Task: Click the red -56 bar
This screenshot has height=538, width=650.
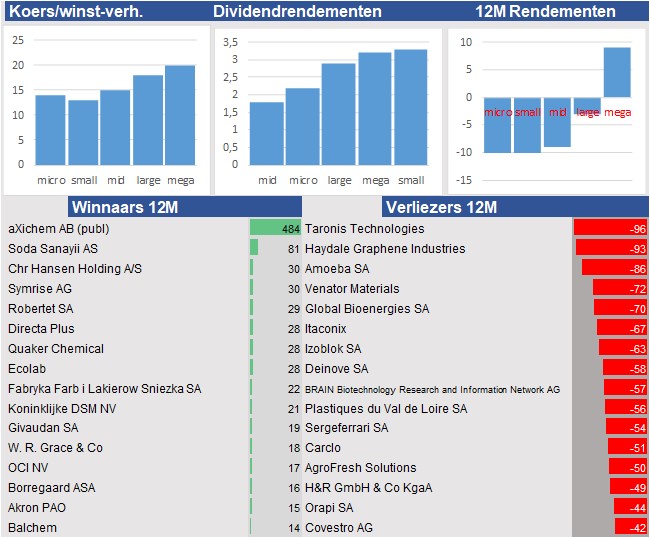Action: pos(626,407)
